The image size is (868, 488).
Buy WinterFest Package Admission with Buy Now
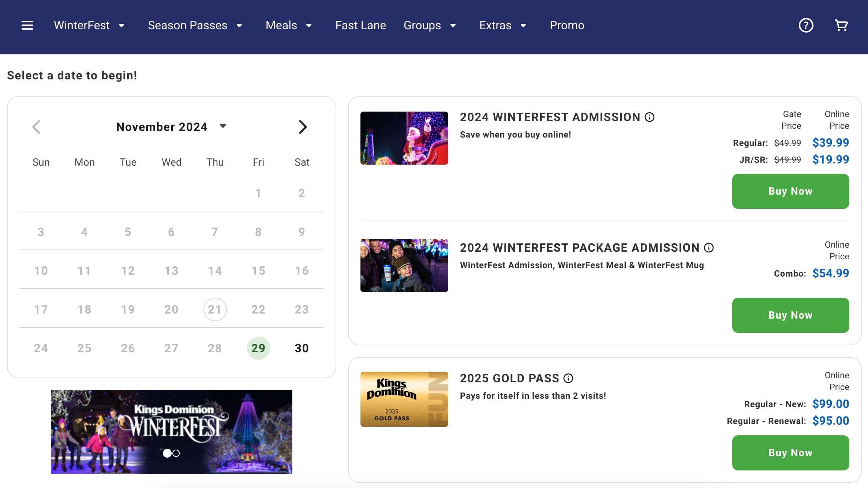click(x=790, y=315)
